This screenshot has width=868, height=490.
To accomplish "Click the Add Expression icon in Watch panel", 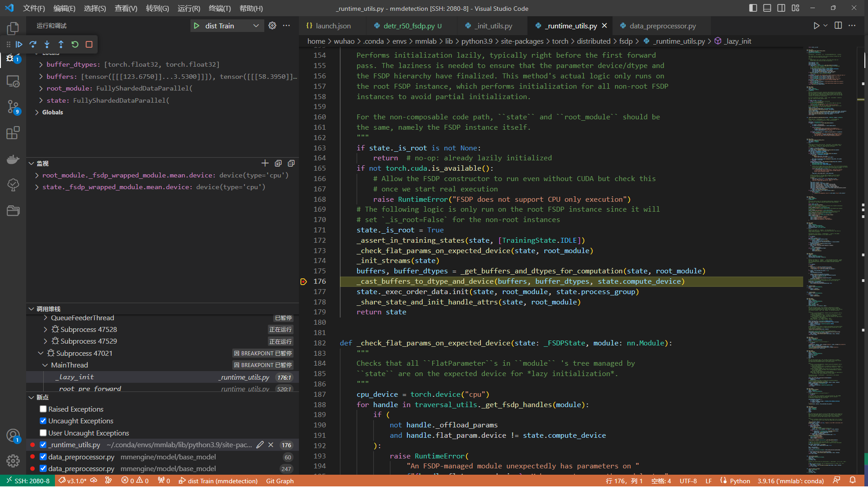I will point(265,163).
